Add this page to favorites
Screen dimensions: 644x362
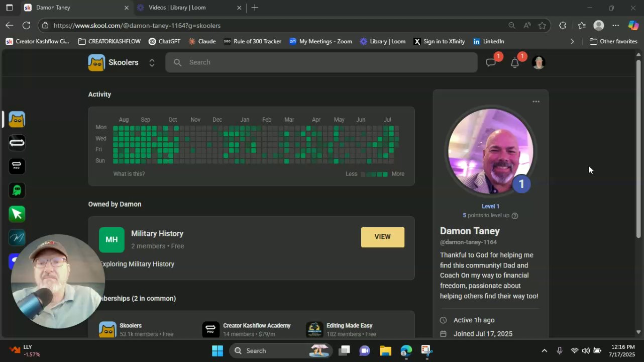[x=542, y=25]
